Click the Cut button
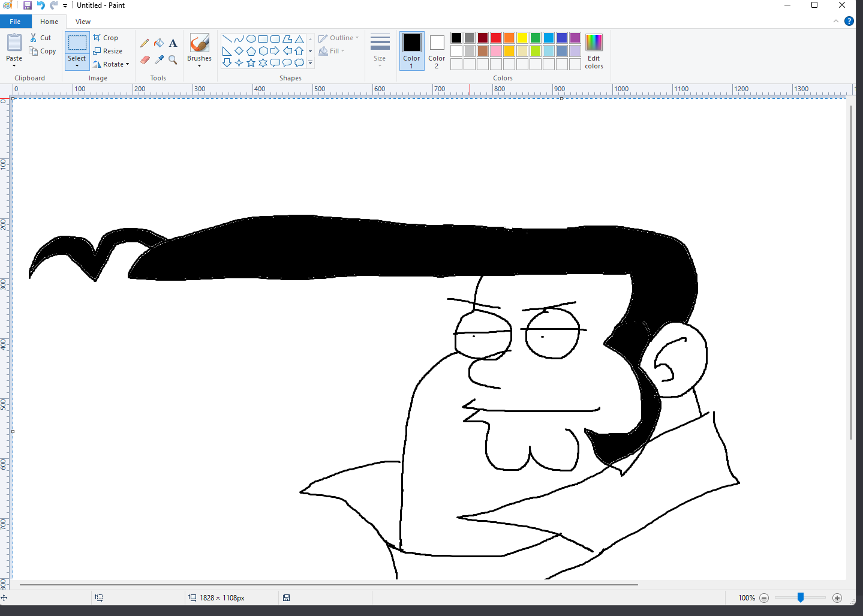This screenshot has width=863, height=616. (41, 38)
